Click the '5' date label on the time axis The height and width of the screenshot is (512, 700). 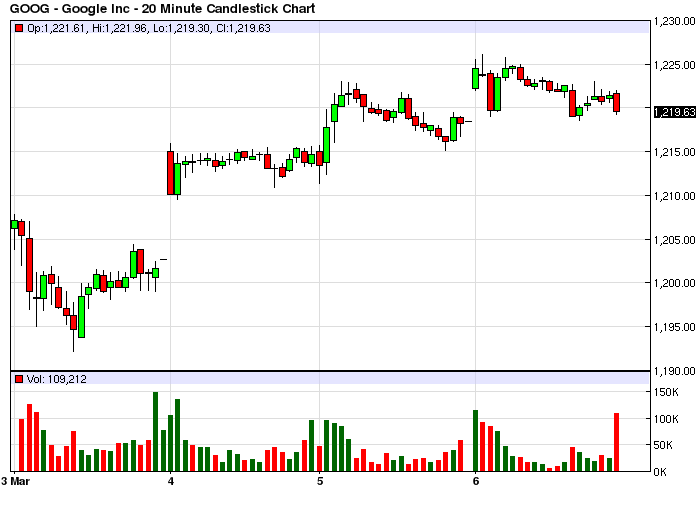point(320,481)
